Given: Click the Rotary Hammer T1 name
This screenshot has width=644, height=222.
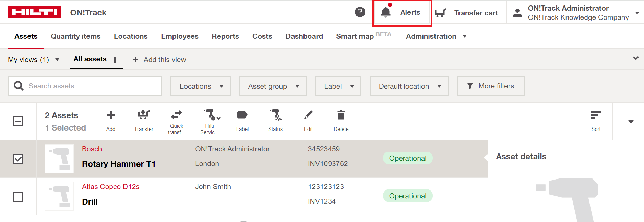Looking at the screenshot, I should coord(119,164).
